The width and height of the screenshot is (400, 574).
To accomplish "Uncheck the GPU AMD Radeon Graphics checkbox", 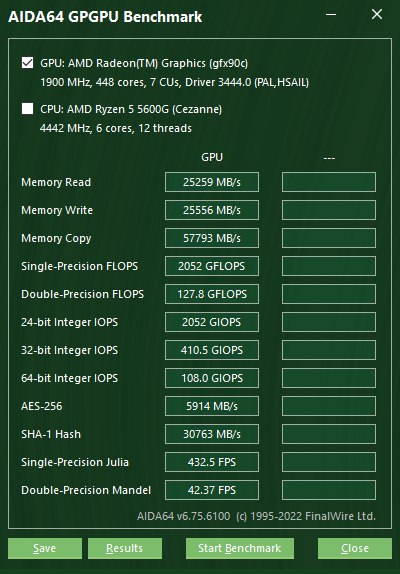I will click(27, 63).
